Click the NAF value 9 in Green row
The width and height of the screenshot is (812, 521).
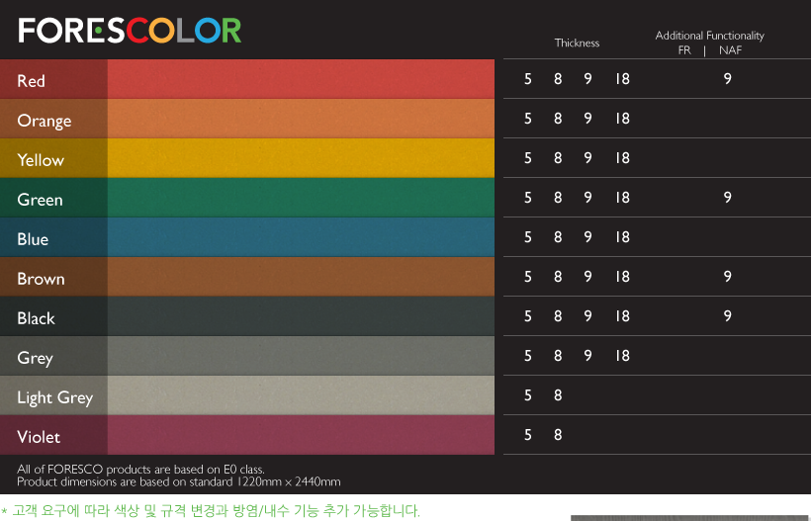[728, 198]
